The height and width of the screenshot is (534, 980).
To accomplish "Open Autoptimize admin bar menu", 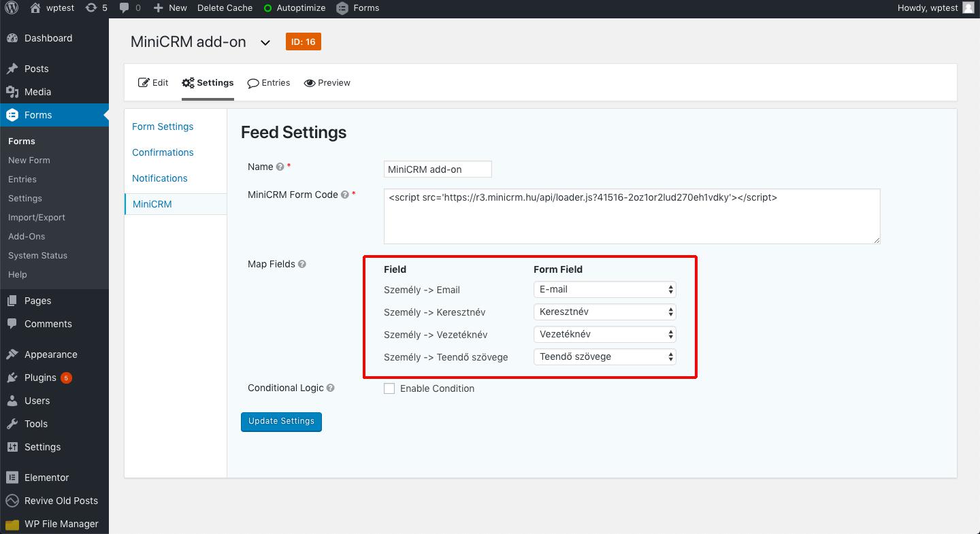I will click(294, 8).
